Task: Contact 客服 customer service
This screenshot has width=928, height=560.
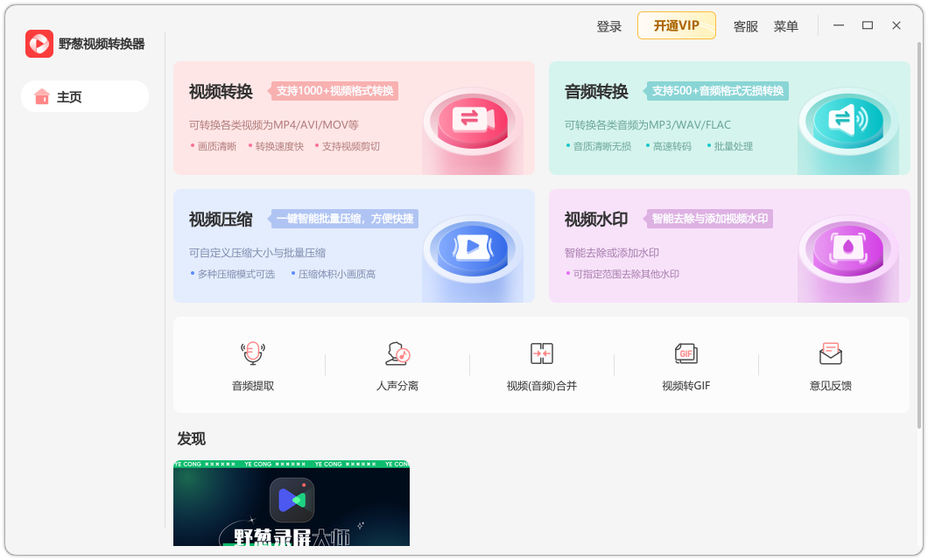Action: coord(745,25)
